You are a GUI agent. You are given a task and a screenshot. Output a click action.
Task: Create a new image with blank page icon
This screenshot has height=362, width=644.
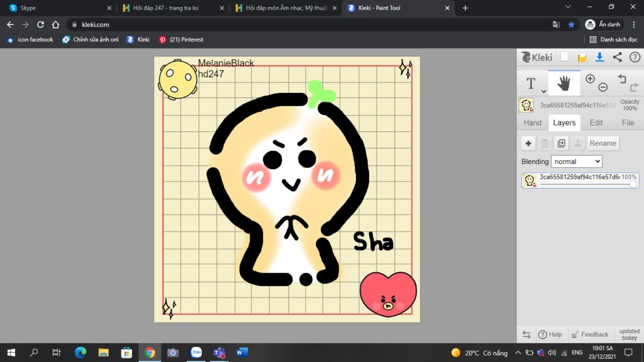[x=565, y=57]
